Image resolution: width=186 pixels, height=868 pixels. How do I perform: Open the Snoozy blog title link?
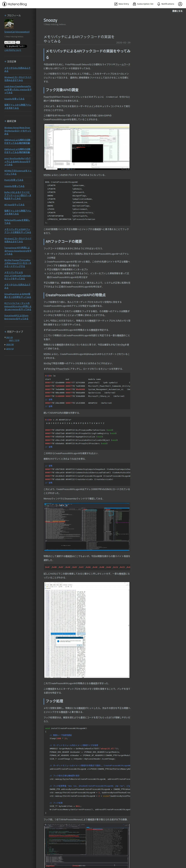50,20
